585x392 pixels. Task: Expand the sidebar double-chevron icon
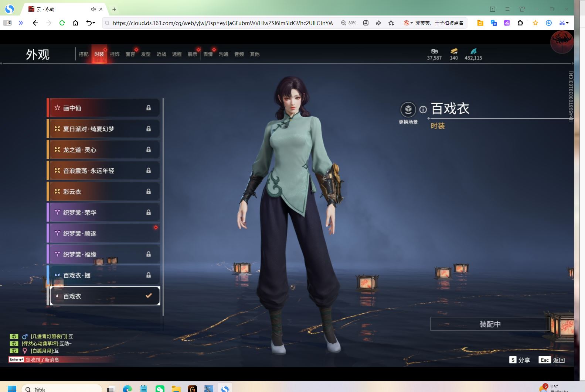click(21, 23)
